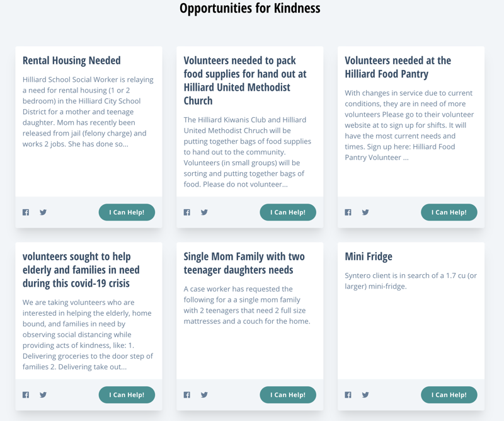Click I Can Help for Single Mom Family
Viewport: 504px width, 421px height.
(288, 395)
